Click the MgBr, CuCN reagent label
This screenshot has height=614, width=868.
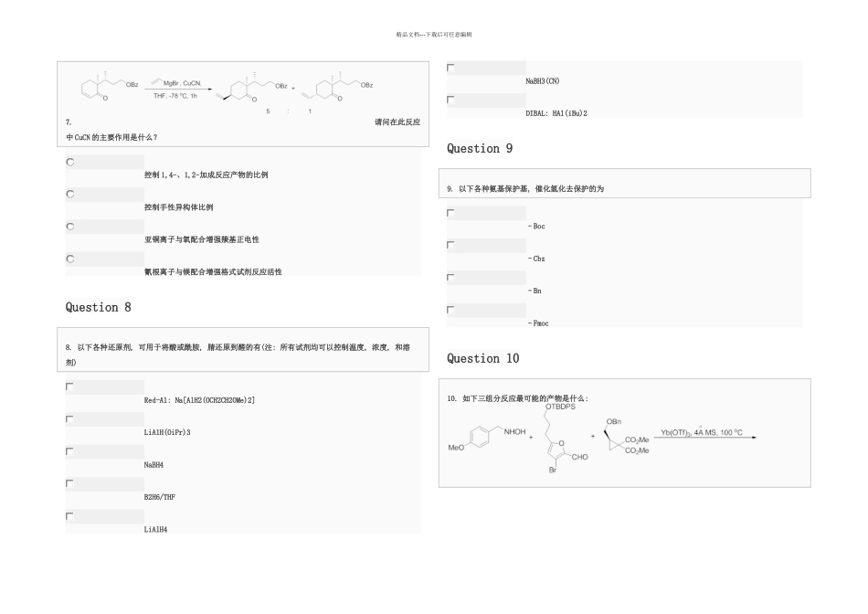click(x=176, y=83)
